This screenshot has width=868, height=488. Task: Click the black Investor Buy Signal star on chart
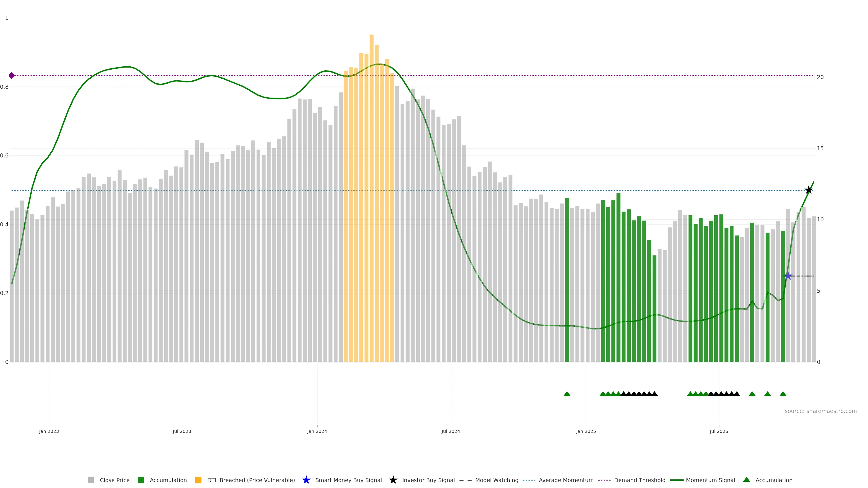(808, 190)
